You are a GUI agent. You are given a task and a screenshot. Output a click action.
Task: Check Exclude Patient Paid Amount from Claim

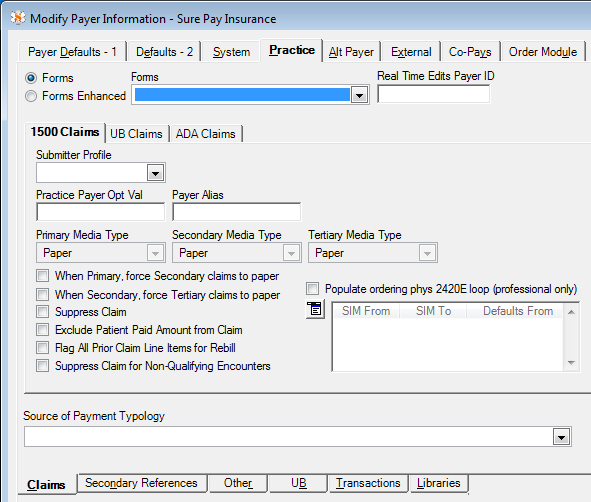pos(43,330)
